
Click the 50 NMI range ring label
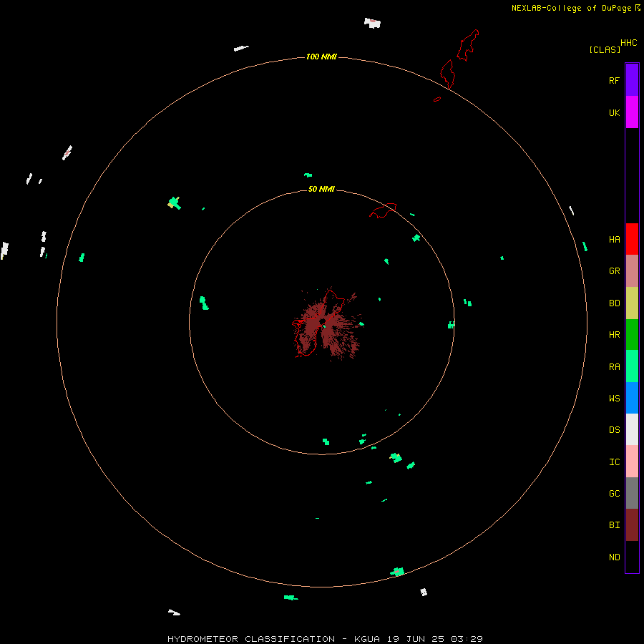point(321,190)
